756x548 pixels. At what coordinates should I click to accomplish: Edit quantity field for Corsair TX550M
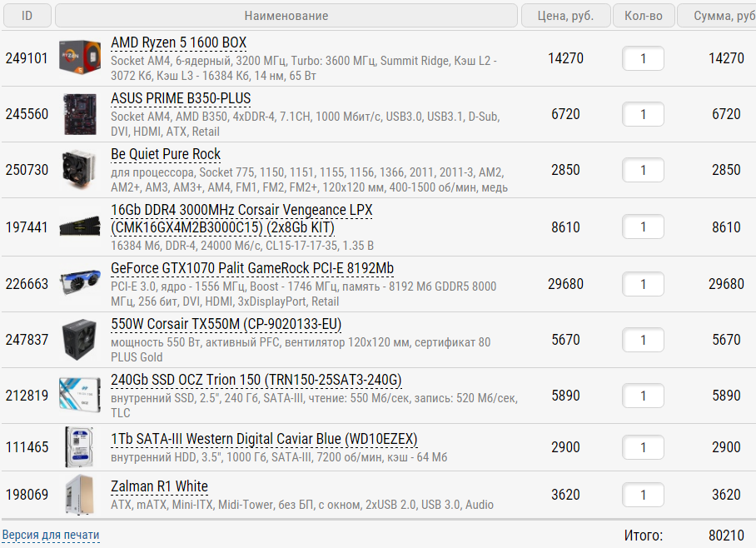[x=643, y=340]
